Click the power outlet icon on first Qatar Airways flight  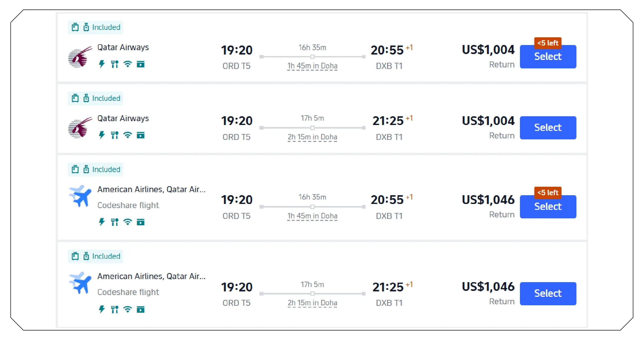point(102,64)
